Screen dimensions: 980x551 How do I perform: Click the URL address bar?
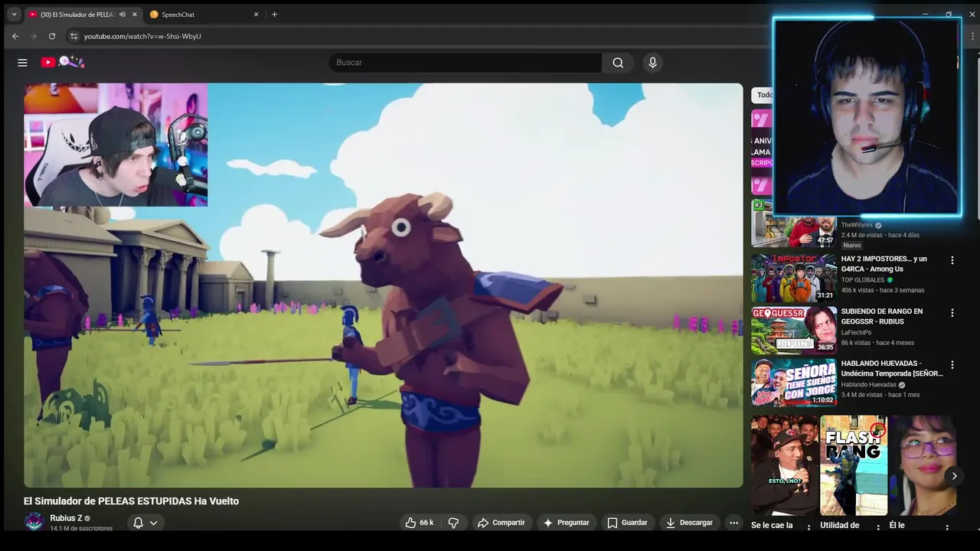(413, 36)
